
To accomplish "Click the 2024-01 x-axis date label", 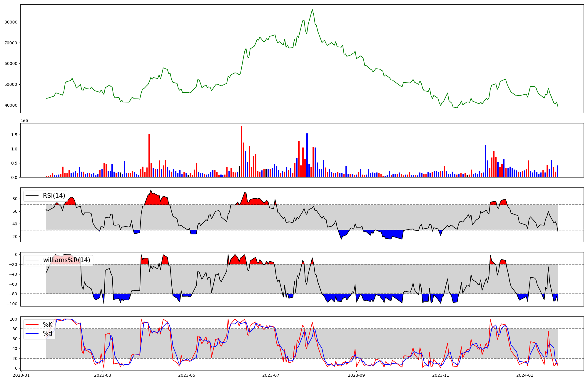I will pos(524,375).
